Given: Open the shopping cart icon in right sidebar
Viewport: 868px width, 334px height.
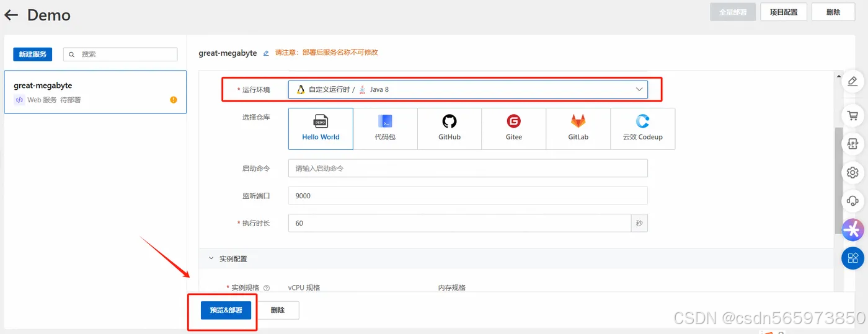Looking at the screenshot, I should pyautogui.click(x=852, y=115).
